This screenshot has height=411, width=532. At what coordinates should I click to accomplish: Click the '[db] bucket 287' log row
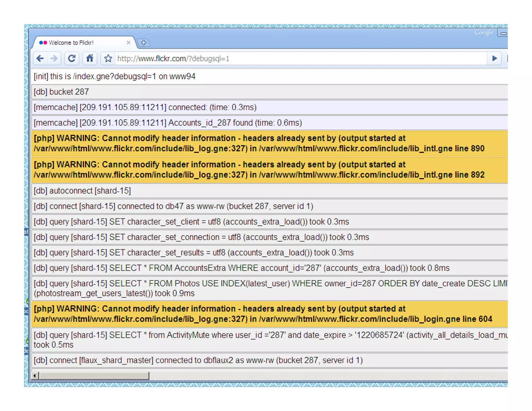(x=62, y=92)
